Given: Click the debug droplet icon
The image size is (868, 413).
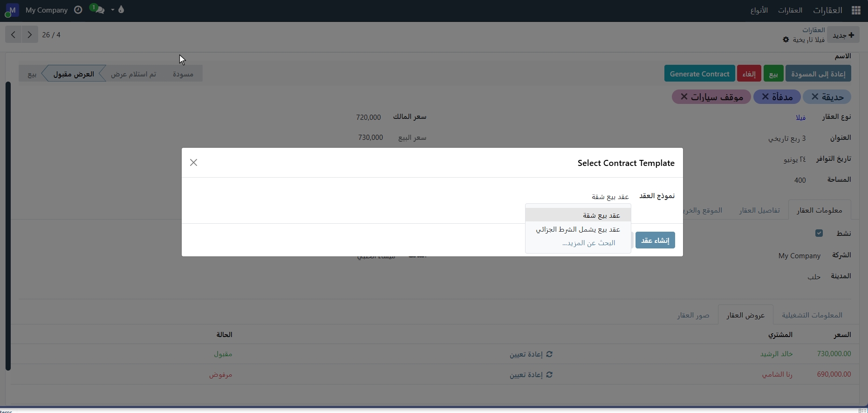Looking at the screenshot, I should pos(121,10).
